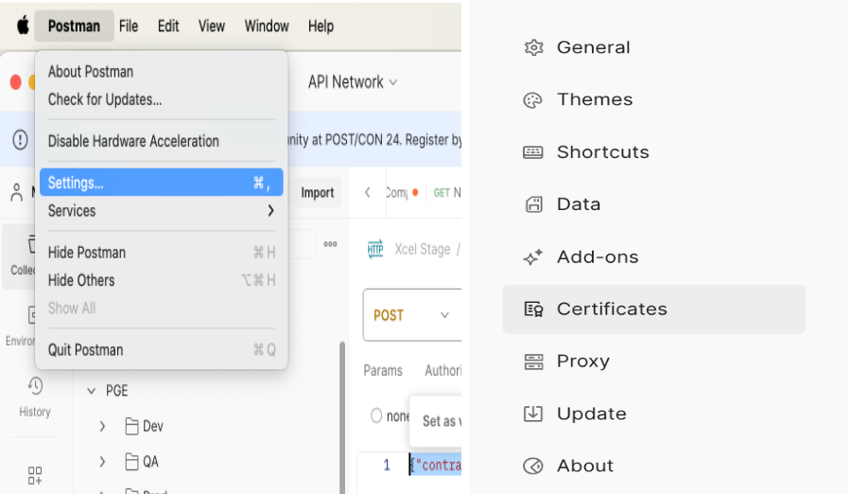Click the Shortcuts keyboard icon

click(533, 152)
